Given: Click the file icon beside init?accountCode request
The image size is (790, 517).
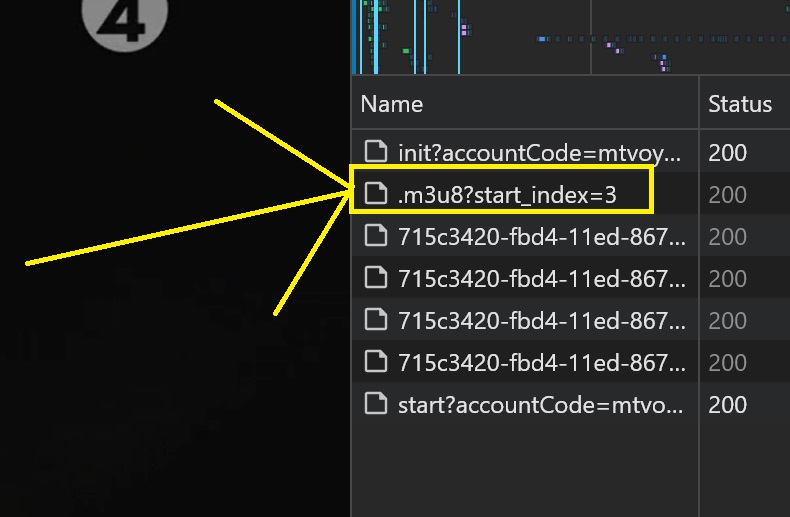Looking at the screenshot, I should [376, 152].
